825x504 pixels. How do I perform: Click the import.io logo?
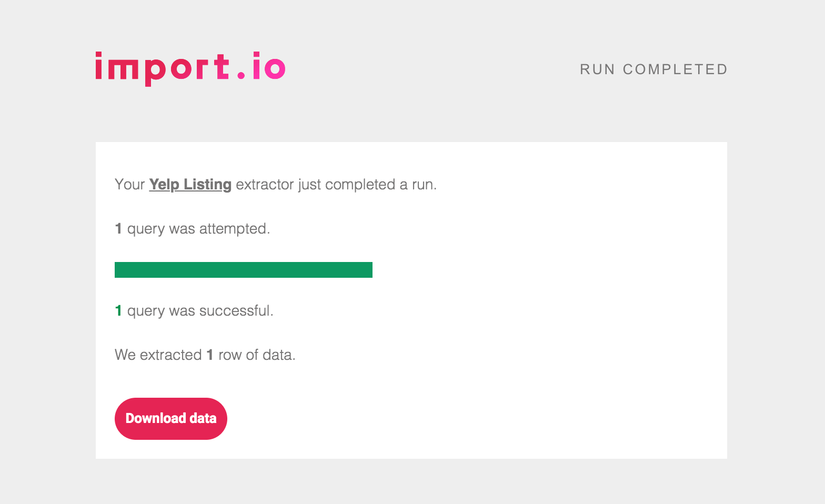[x=189, y=67]
